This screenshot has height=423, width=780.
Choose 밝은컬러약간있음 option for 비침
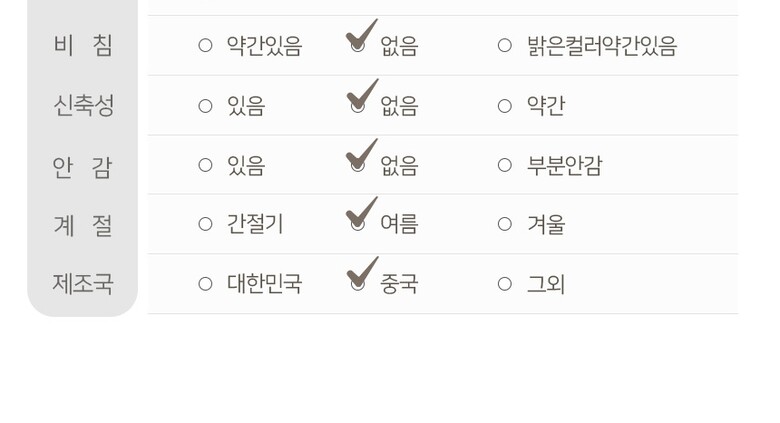click(505, 46)
